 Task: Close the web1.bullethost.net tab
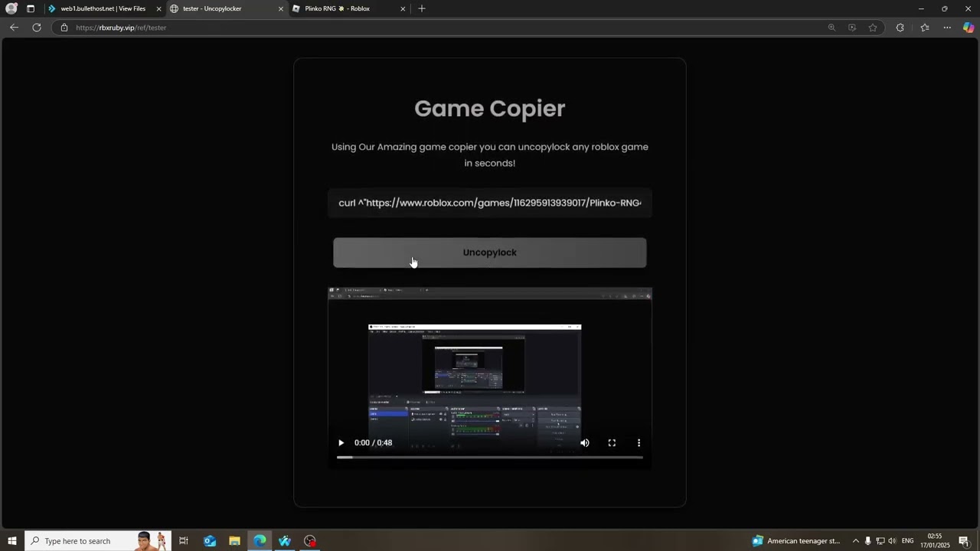click(158, 8)
